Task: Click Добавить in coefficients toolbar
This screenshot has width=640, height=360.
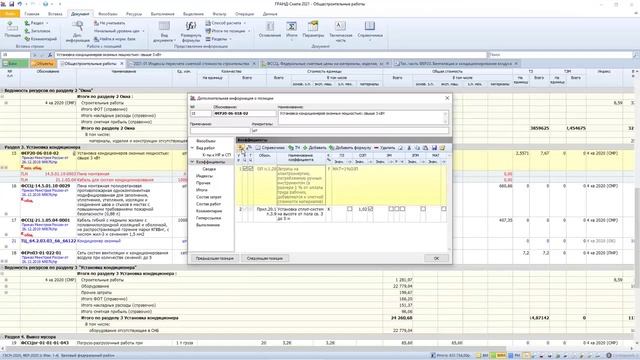Action: coord(314,148)
